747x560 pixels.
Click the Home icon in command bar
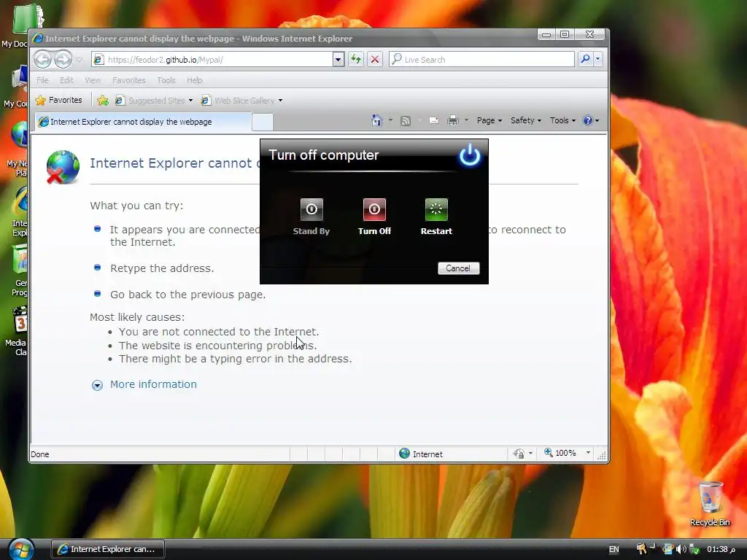coord(377,120)
